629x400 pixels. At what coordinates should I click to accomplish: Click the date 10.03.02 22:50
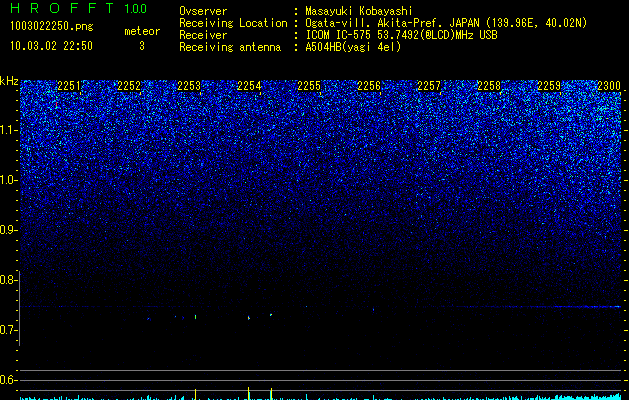pyautogui.click(x=51, y=46)
